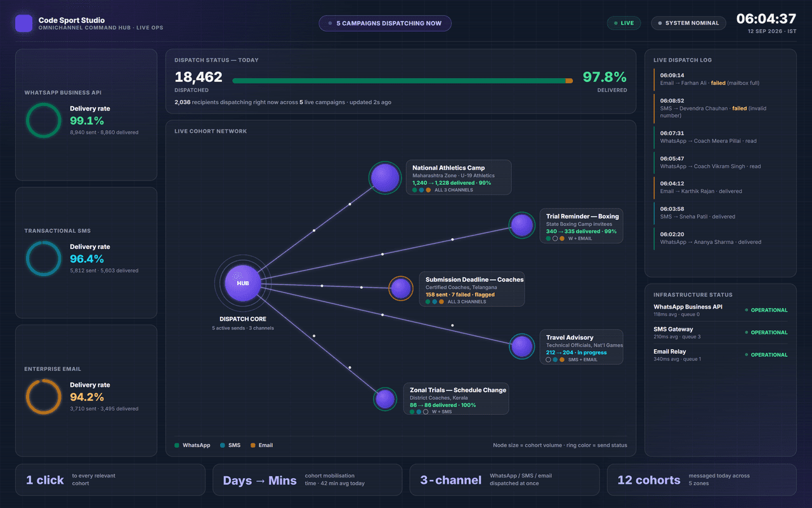812x508 pixels.
Task: Click the 3-channel stat tile
Action: coord(505,480)
